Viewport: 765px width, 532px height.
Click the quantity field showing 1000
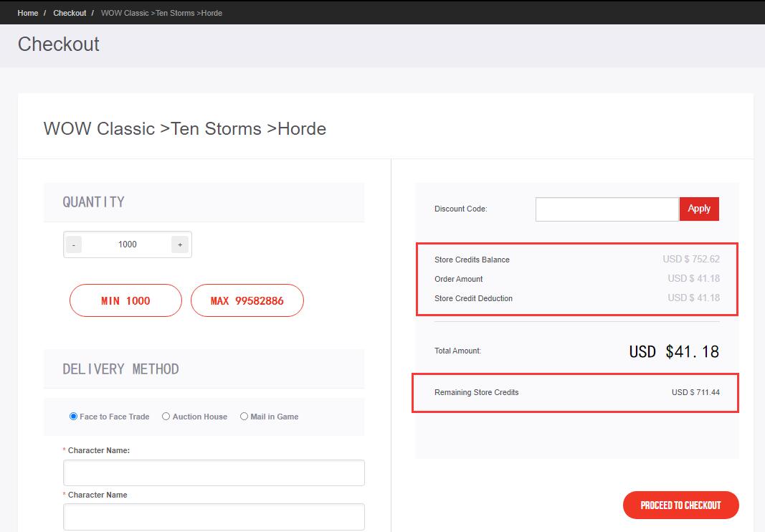127,244
